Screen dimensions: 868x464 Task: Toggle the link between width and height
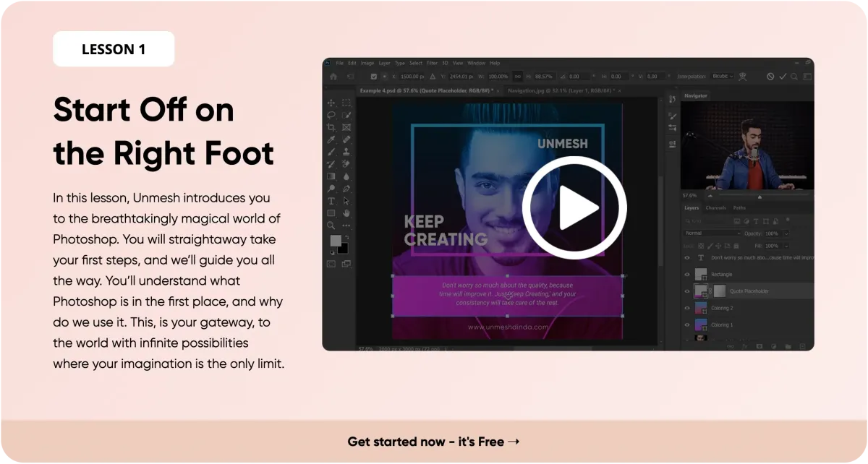(x=518, y=76)
